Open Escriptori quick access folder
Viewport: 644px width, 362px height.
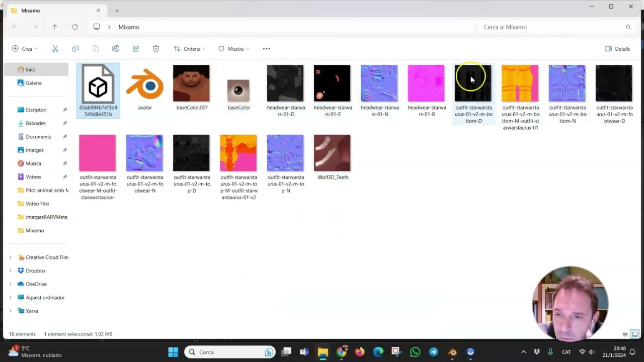pyautogui.click(x=36, y=110)
